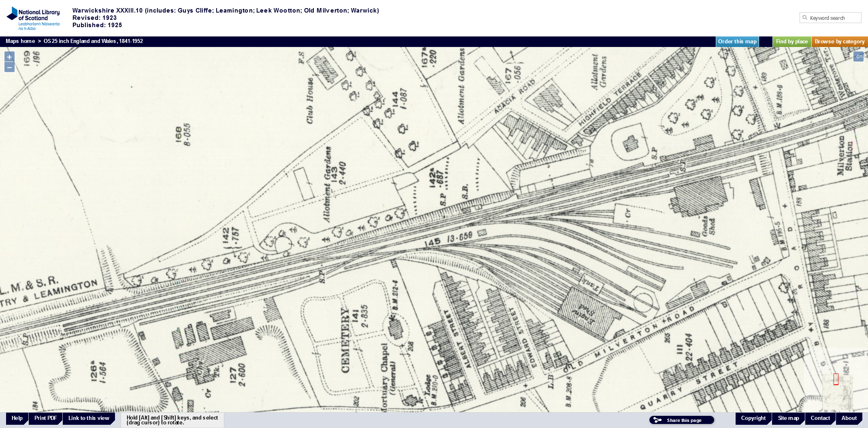Image resolution: width=868 pixels, height=428 pixels.
Task: Click the share icon in Share this page
Action: point(657,420)
